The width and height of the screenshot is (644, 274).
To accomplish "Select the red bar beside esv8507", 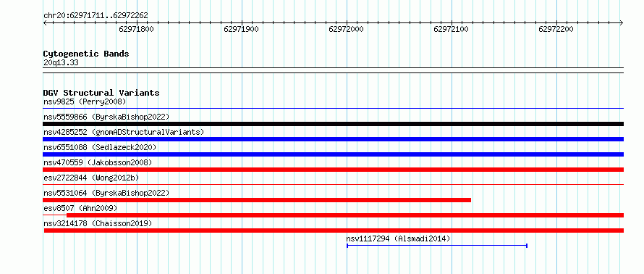I will (345, 215).
